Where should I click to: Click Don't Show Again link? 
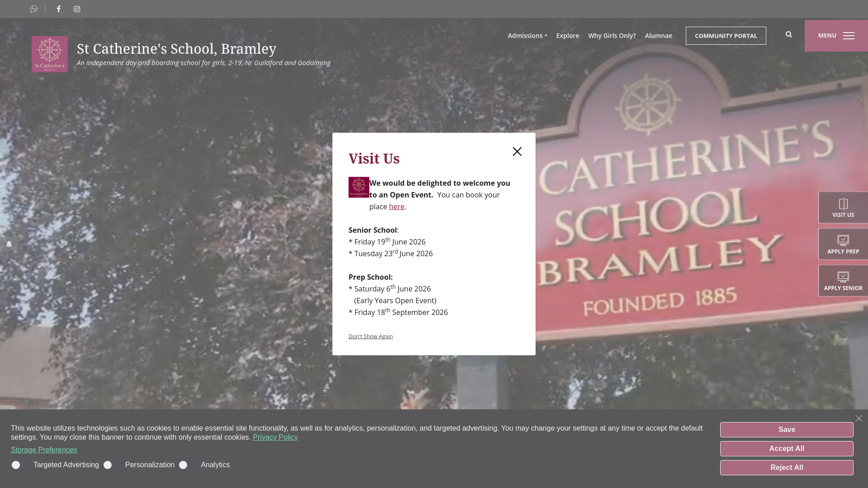point(371,337)
